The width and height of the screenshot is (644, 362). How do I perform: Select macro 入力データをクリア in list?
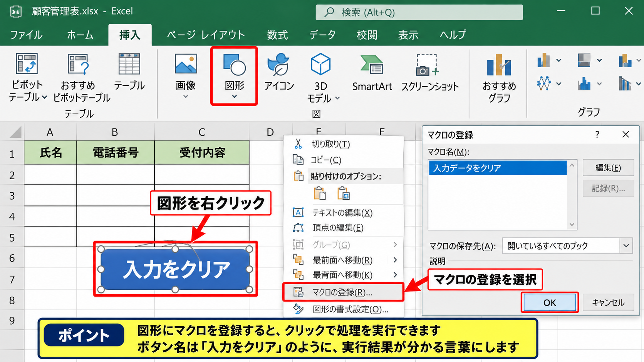click(x=498, y=168)
